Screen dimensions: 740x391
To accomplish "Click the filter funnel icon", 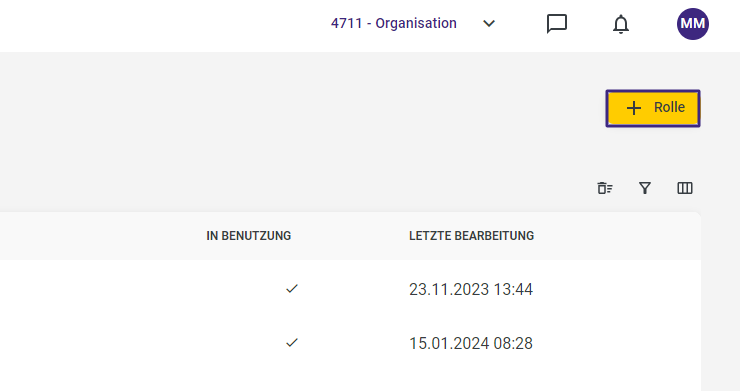I will [x=645, y=188].
